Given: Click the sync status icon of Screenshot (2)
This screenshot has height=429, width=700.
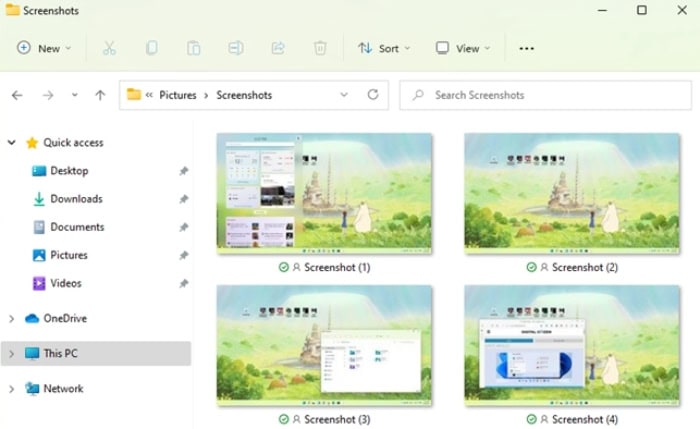Looking at the screenshot, I should pyautogui.click(x=531, y=267).
